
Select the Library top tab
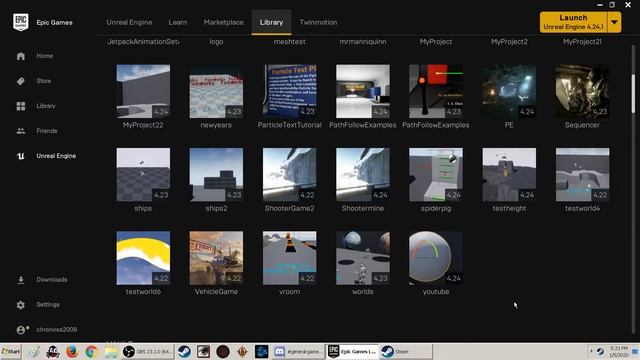pyautogui.click(x=271, y=22)
